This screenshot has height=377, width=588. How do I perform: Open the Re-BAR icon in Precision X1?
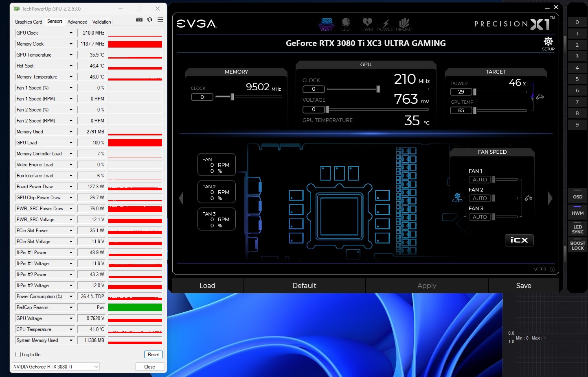(x=404, y=24)
